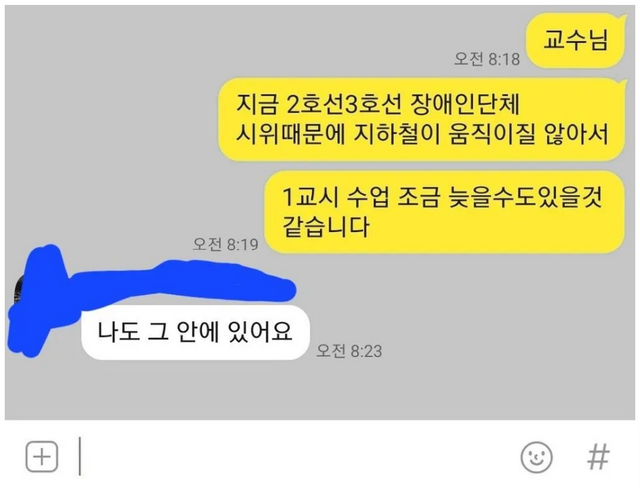Tap the hashtag search icon

pyautogui.click(x=598, y=457)
